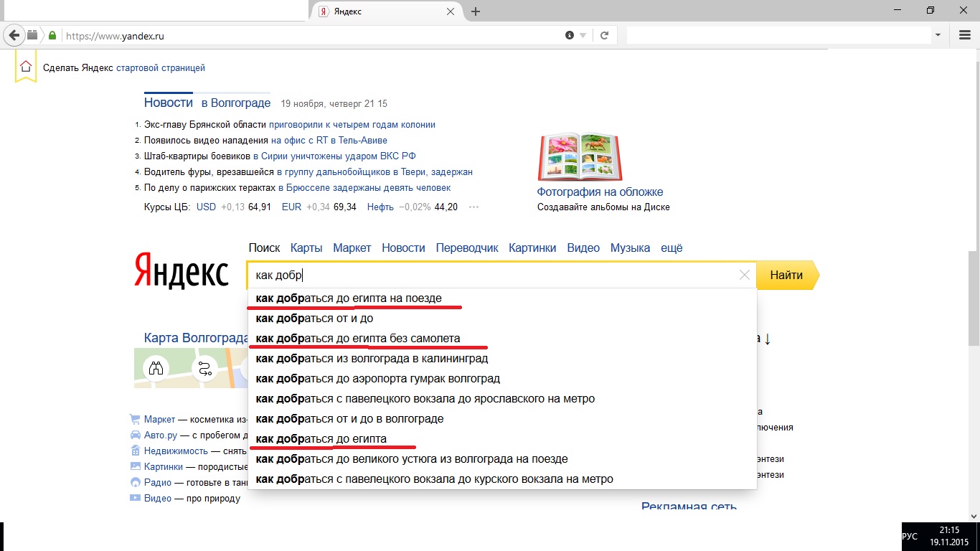Click the route icon on the map

point(205,369)
